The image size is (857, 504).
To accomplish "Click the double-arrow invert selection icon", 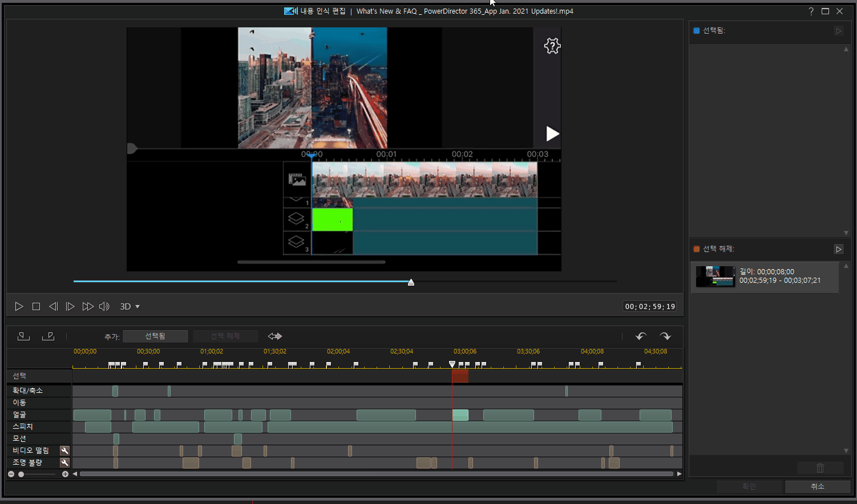I will click(275, 336).
